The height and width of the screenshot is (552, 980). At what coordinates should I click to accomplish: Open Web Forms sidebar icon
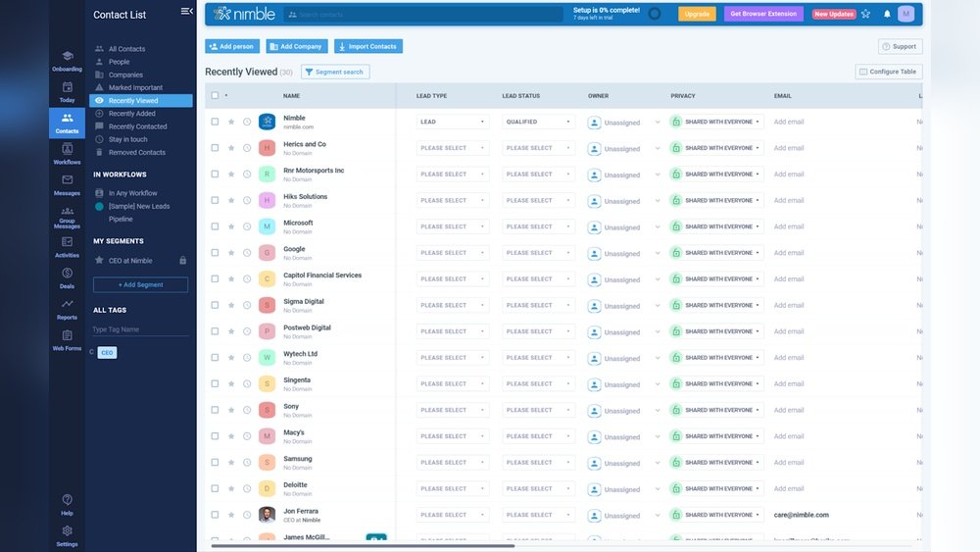[x=67, y=339]
